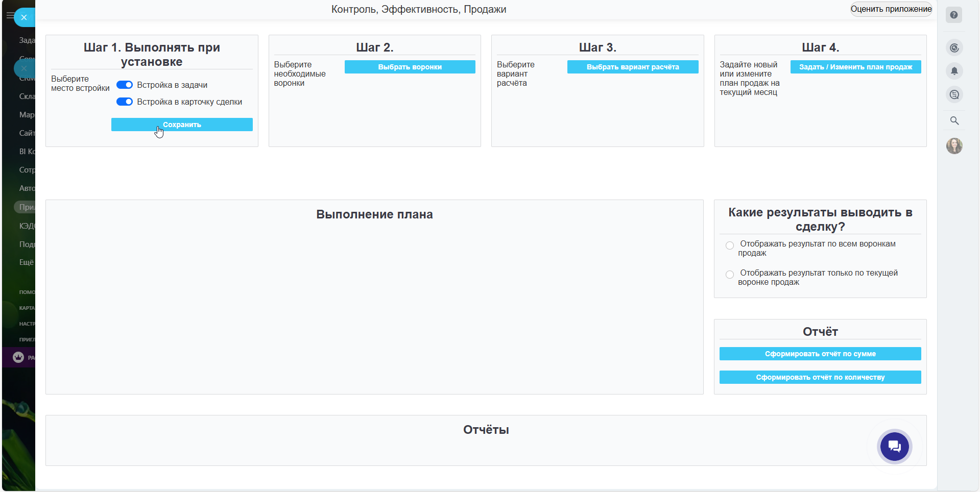This screenshot has height=492, width=980.
Task: Open the Сайты item in left menu
Action: pyautogui.click(x=27, y=133)
